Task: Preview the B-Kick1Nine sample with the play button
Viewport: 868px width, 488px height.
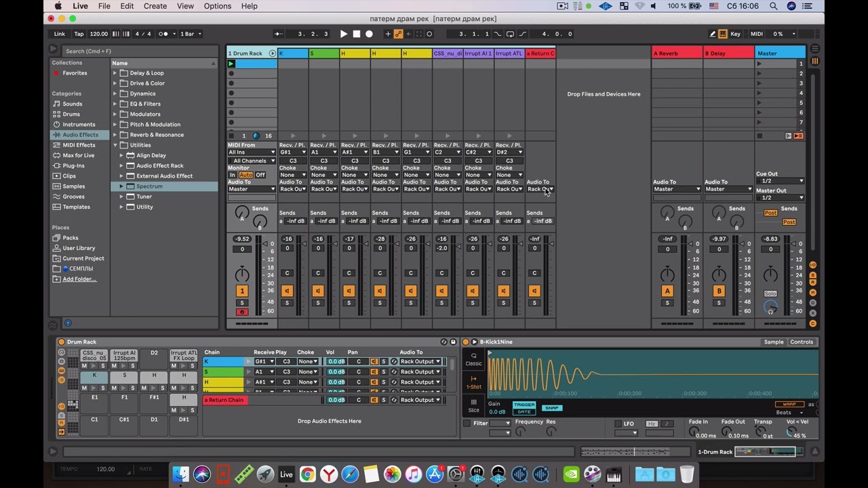Action: (474, 342)
